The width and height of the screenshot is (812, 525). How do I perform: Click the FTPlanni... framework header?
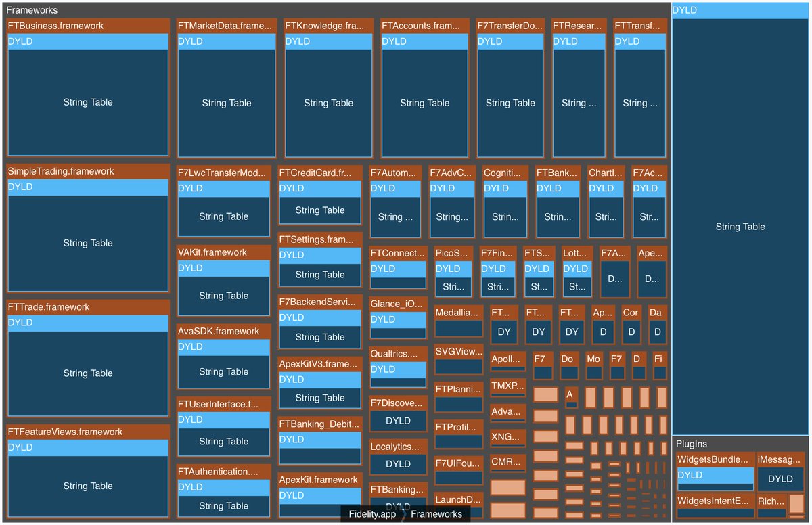[x=459, y=389]
